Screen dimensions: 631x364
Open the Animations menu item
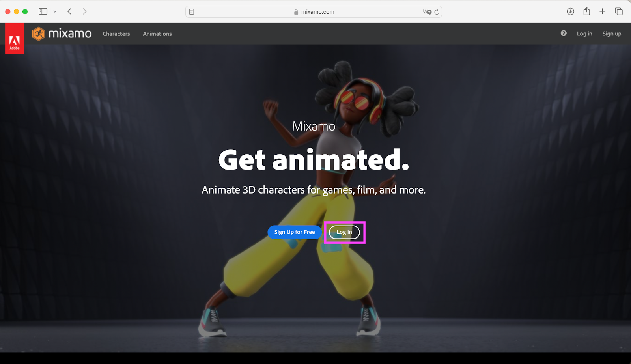point(157,34)
